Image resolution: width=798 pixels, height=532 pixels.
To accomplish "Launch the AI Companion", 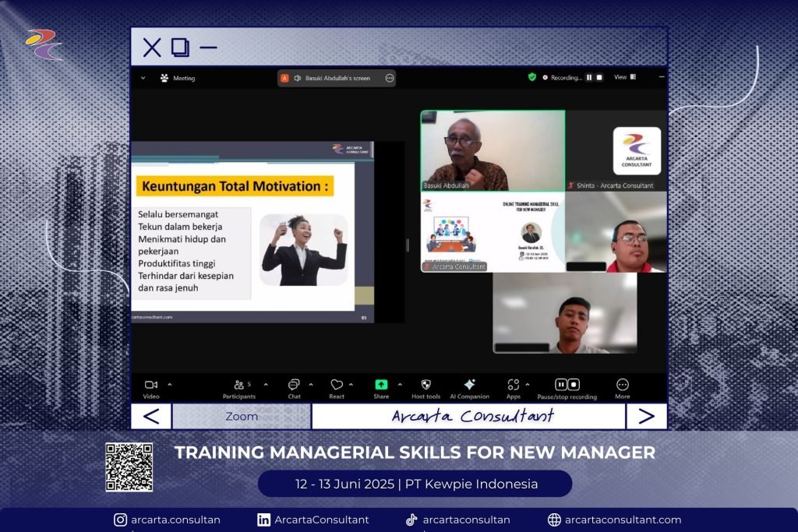I will [x=469, y=385].
